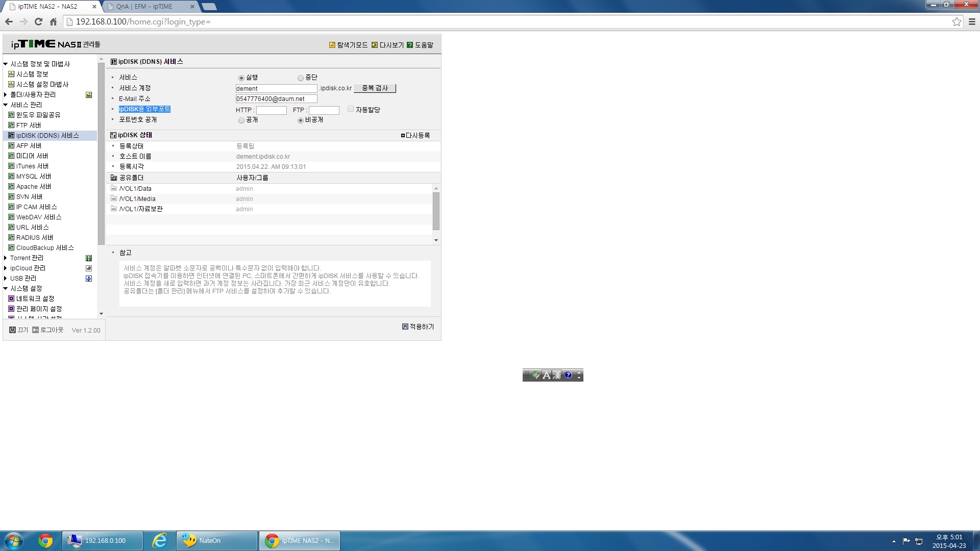Screen dimensions: 980x551
Task: Click the 로그아웃 logout icon
Action: pyautogui.click(x=35, y=330)
